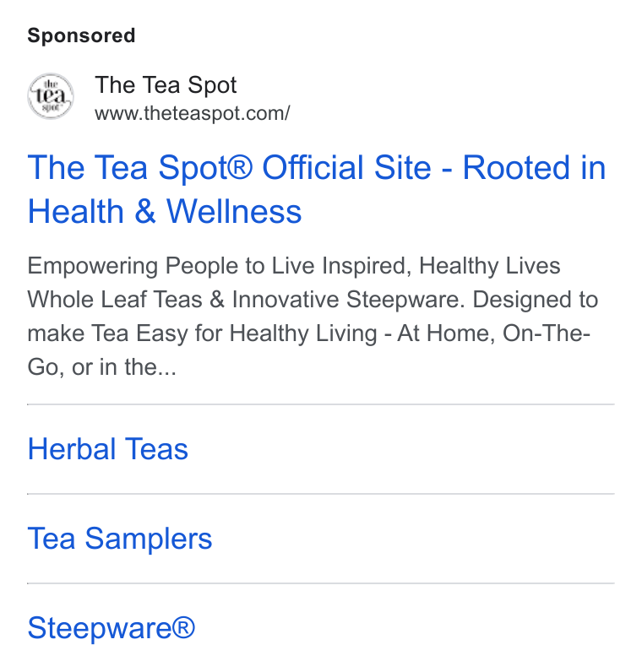This screenshot has height=672, width=642.
Task: Click The Tea Spot circular logo icon
Action: [51, 96]
